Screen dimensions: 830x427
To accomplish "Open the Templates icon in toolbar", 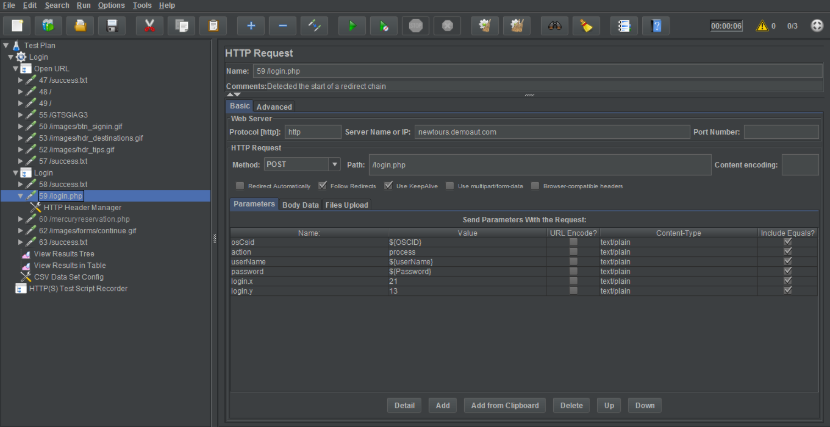I will pos(49,25).
